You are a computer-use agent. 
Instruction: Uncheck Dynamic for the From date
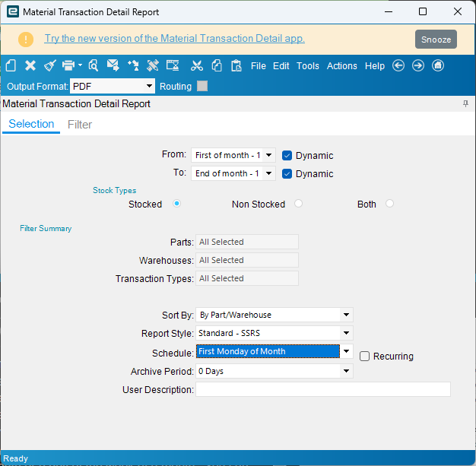pos(287,155)
